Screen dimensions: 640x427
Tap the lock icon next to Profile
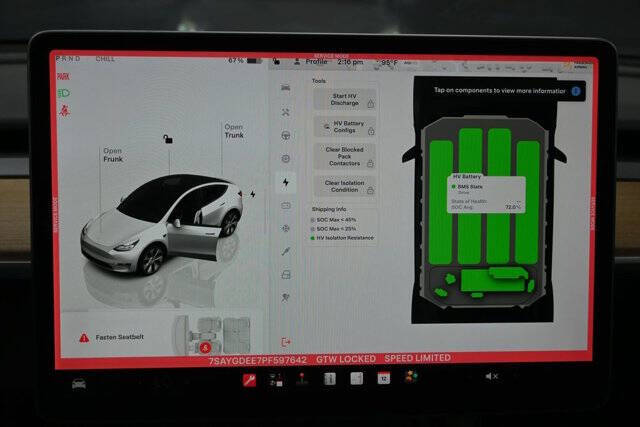pyautogui.click(x=276, y=61)
